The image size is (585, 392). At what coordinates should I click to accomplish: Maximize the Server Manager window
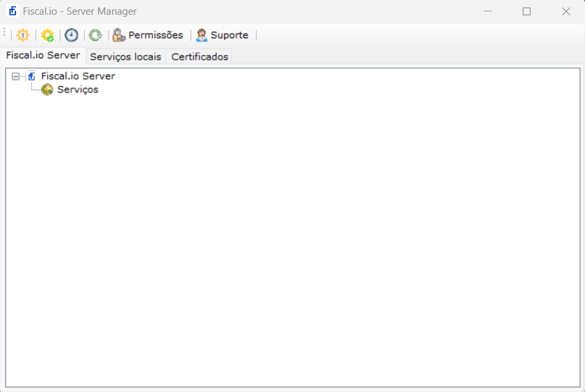527,11
